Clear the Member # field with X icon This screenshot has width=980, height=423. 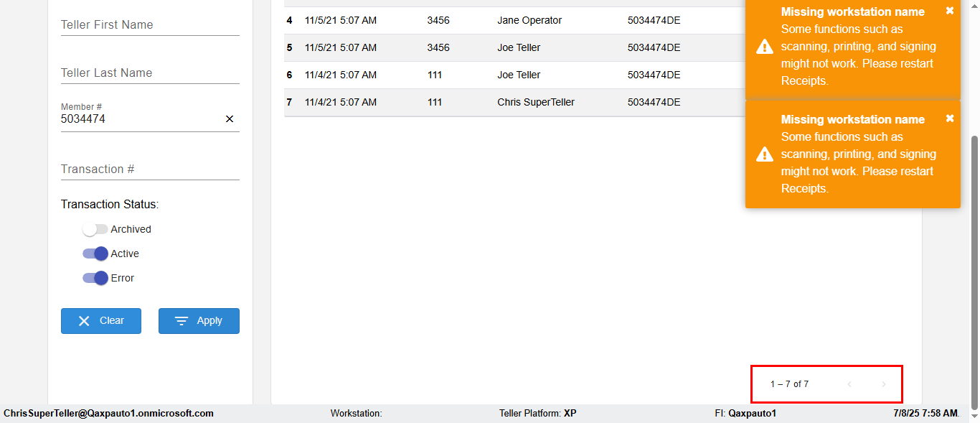230,119
